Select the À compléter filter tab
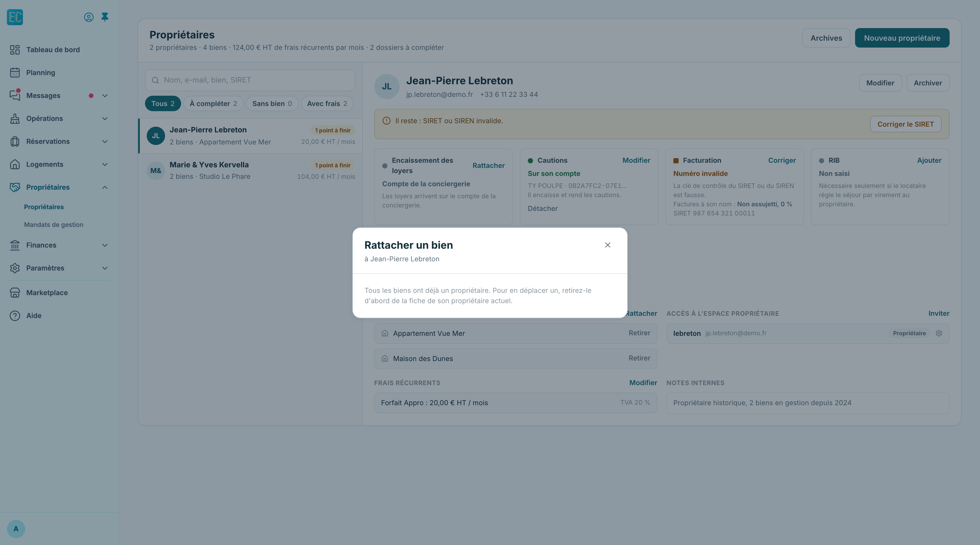The width and height of the screenshot is (980, 545). (213, 103)
